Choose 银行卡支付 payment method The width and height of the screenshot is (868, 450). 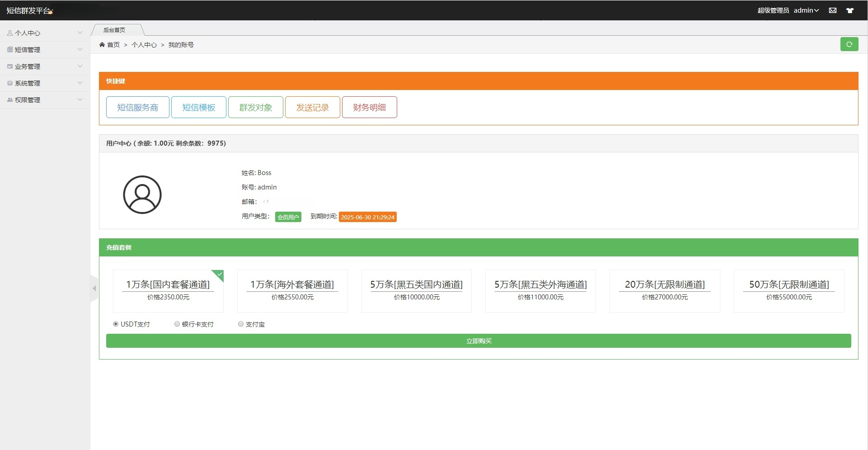tap(177, 324)
